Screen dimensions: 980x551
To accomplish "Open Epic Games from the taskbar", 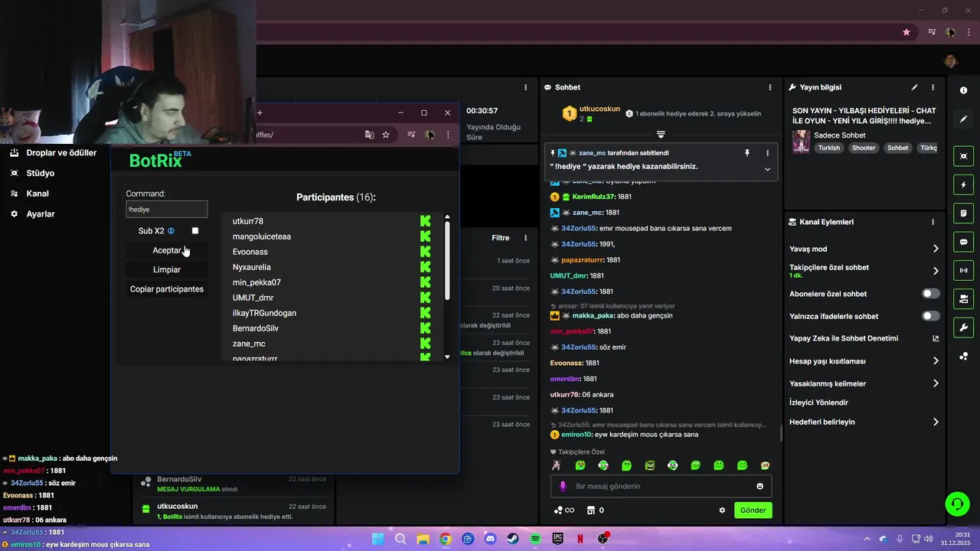I will (x=558, y=539).
